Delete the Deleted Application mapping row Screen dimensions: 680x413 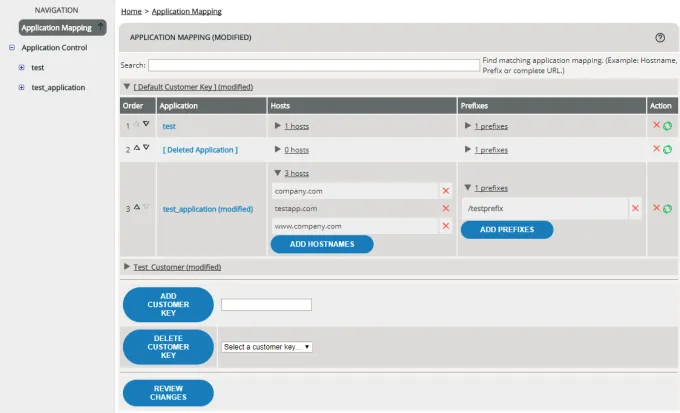point(656,149)
